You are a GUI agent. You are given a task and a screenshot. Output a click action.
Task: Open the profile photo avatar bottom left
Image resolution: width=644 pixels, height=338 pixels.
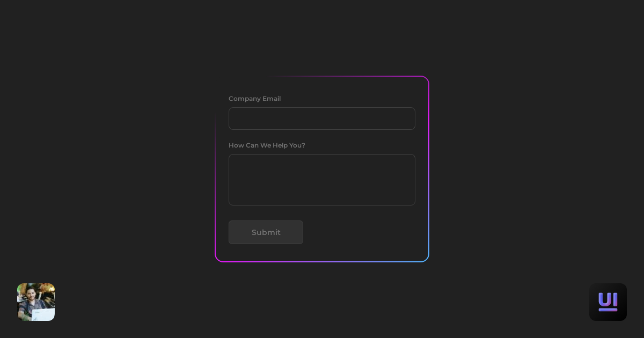point(36,302)
